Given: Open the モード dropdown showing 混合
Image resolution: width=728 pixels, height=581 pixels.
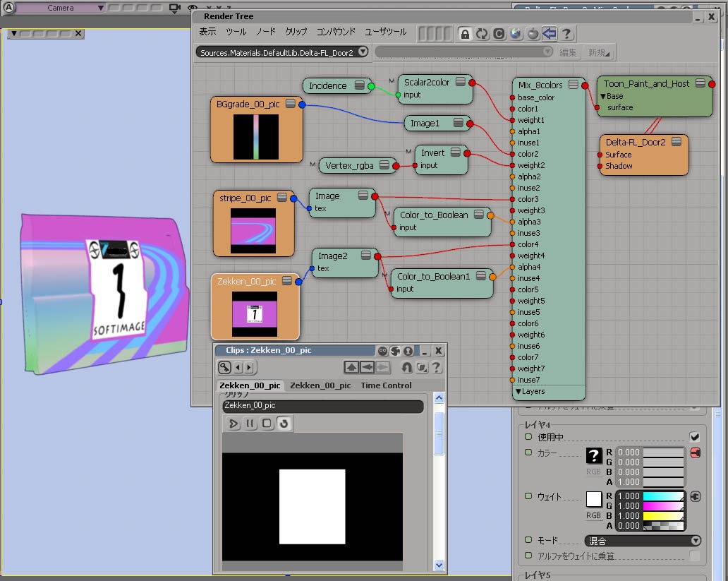Looking at the screenshot, I should [x=643, y=541].
